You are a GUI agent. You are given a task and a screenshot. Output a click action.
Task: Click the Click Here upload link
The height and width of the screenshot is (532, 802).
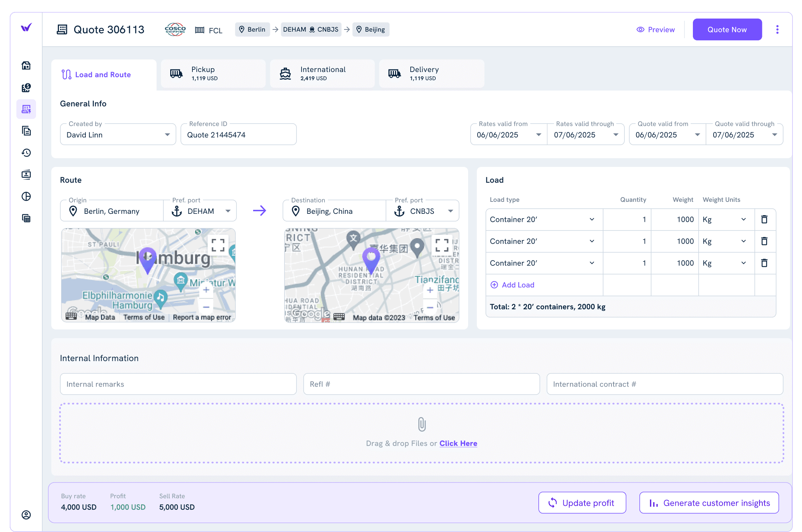tap(458, 443)
